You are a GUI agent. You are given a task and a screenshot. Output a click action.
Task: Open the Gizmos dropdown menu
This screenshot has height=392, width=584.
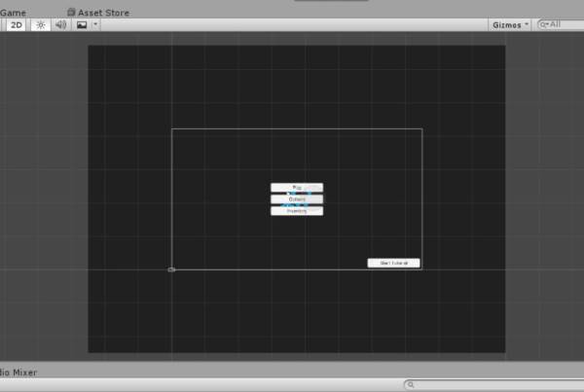(510, 24)
